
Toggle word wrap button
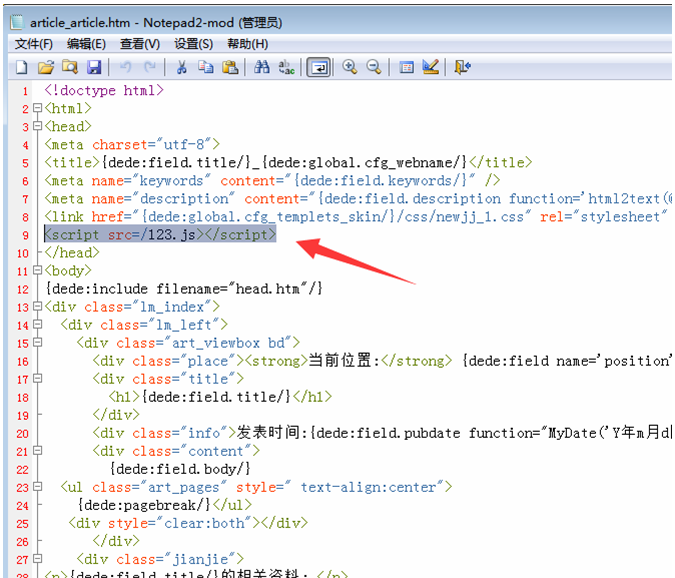point(319,68)
